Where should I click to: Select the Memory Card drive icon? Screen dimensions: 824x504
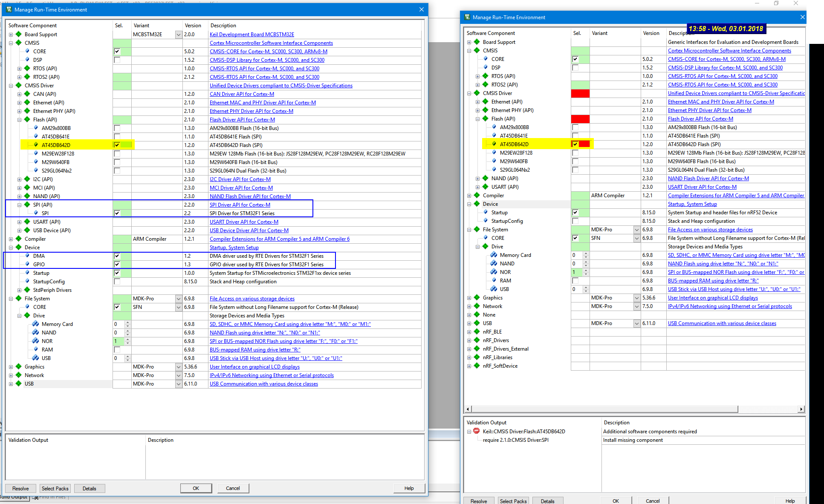click(x=35, y=324)
